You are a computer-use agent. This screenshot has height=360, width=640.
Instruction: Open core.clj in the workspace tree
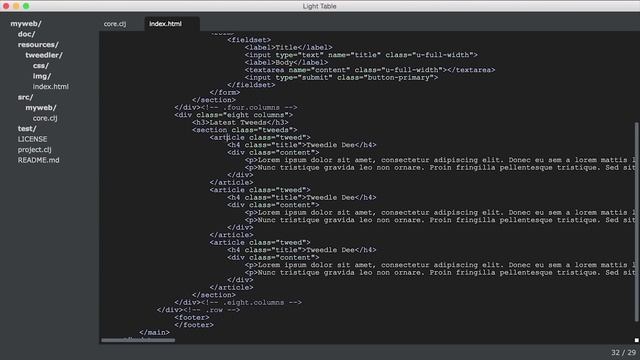45,118
